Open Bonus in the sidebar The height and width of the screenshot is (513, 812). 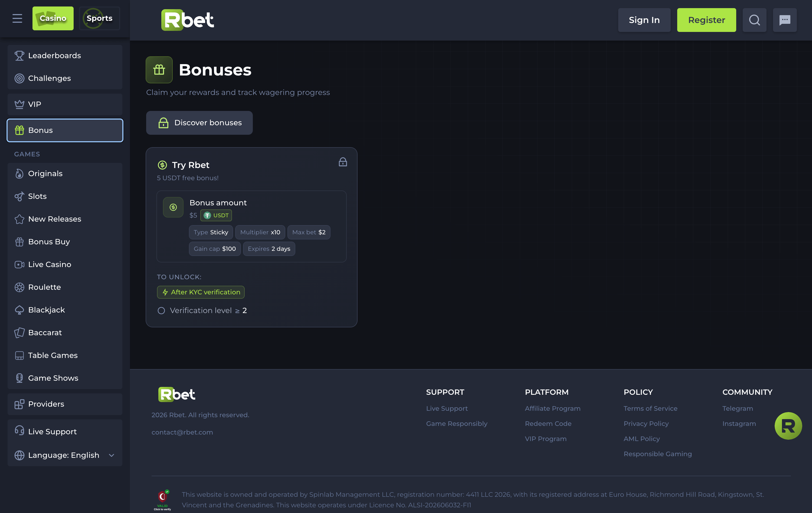point(65,130)
